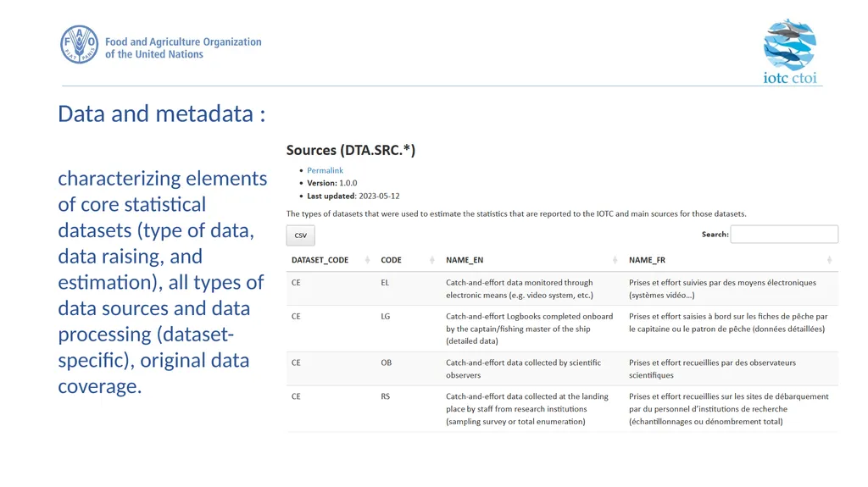868x487 pixels.
Task: Toggle sort arrows beside NAME_FR
Action: (x=829, y=260)
